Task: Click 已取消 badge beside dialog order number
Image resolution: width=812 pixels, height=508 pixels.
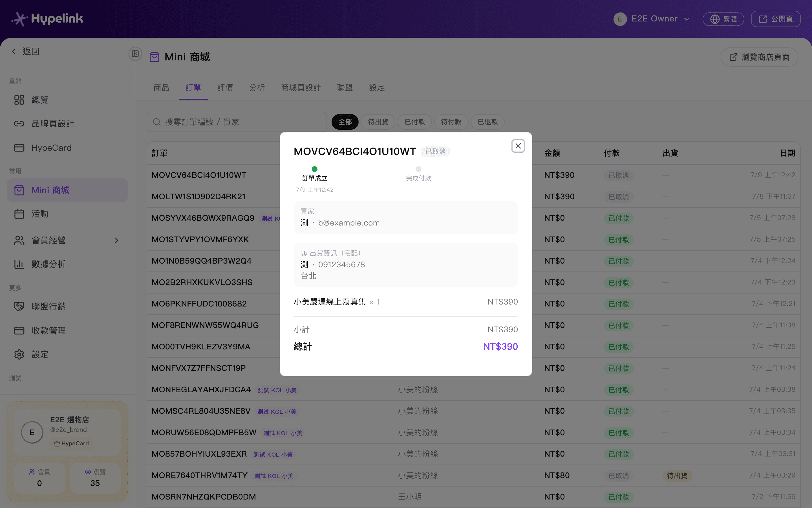Action: coord(436,152)
